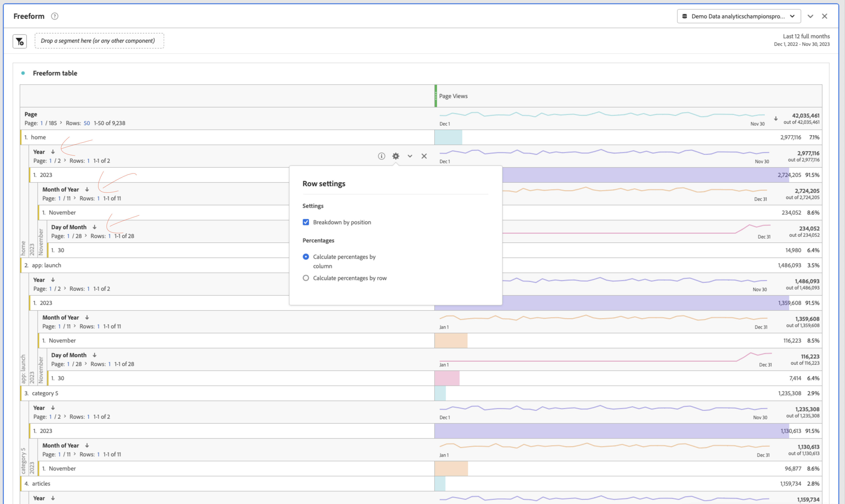Click the sort arrow next to Year
The image size is (845, 504).
tap(53, 152)
